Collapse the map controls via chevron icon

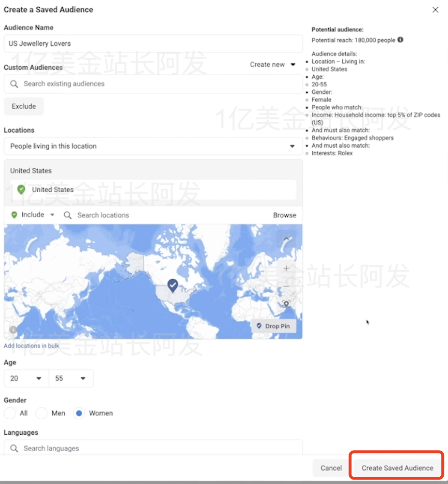click(x=286, y=239)
